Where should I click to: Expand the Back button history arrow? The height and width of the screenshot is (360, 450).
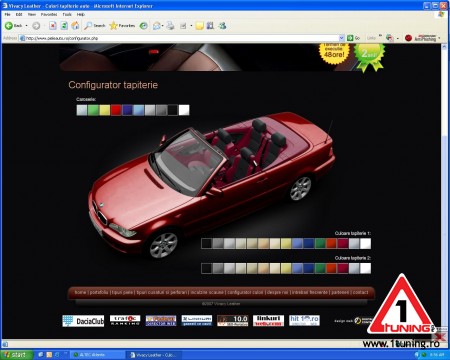26,26
